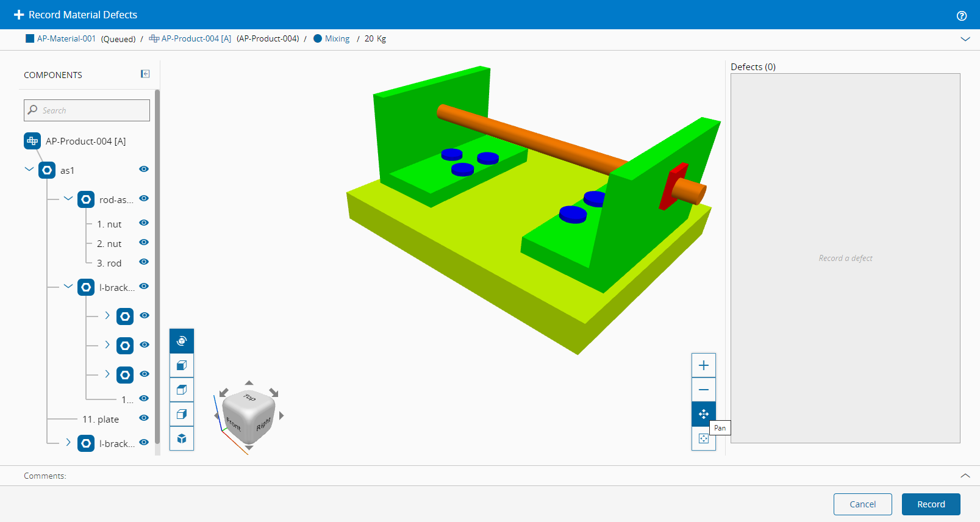Select the 1. nut tree item
980x522 pixels.
coord(109,224)
